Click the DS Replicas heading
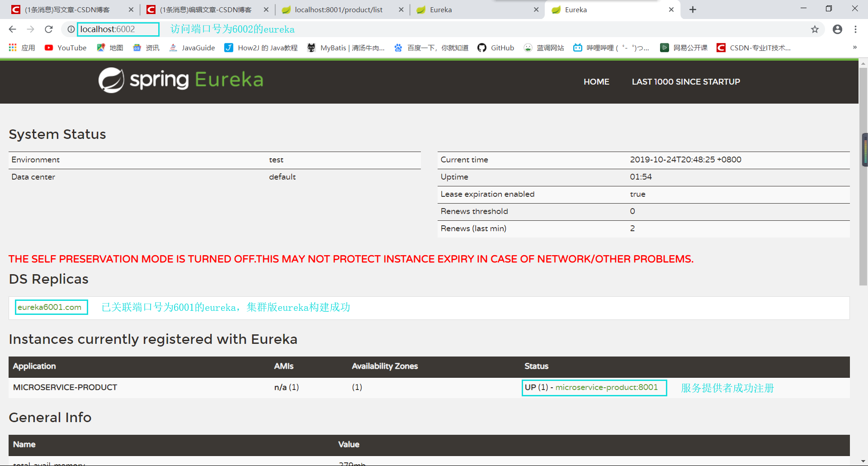This screenshot has width=868, height=466. click(x=48, y=279)
